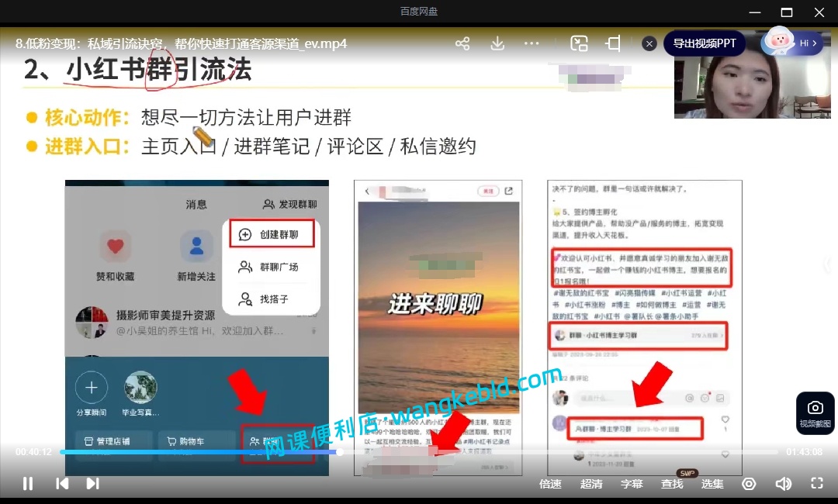Image resolution: width=838 pixels, height=504 pixels.
Task: Click the elapsed time 00:40:12
Action: click(33, 452)
